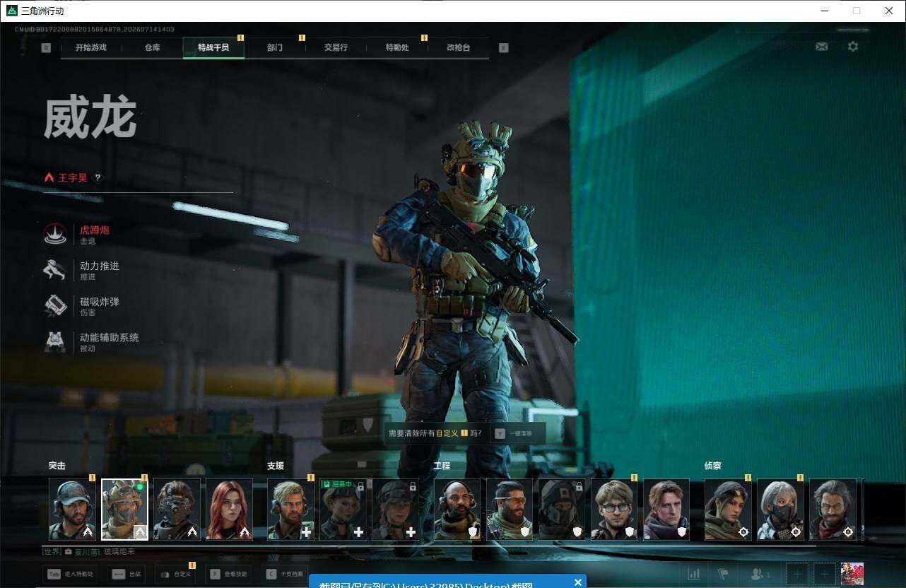The height and width of the screenshot is (588, 906).
Task: Open the stats bar chart icon
Action: 694,574
